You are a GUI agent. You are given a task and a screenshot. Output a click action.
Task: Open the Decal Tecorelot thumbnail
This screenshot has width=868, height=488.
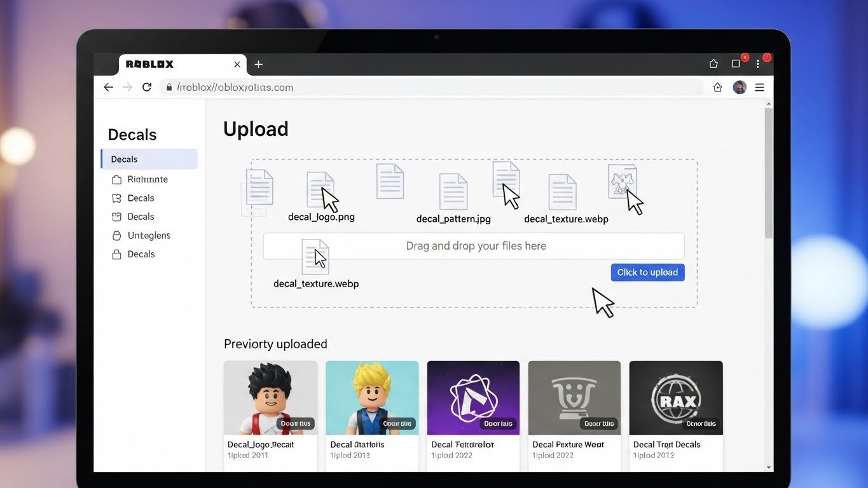(x=473, y=397)
